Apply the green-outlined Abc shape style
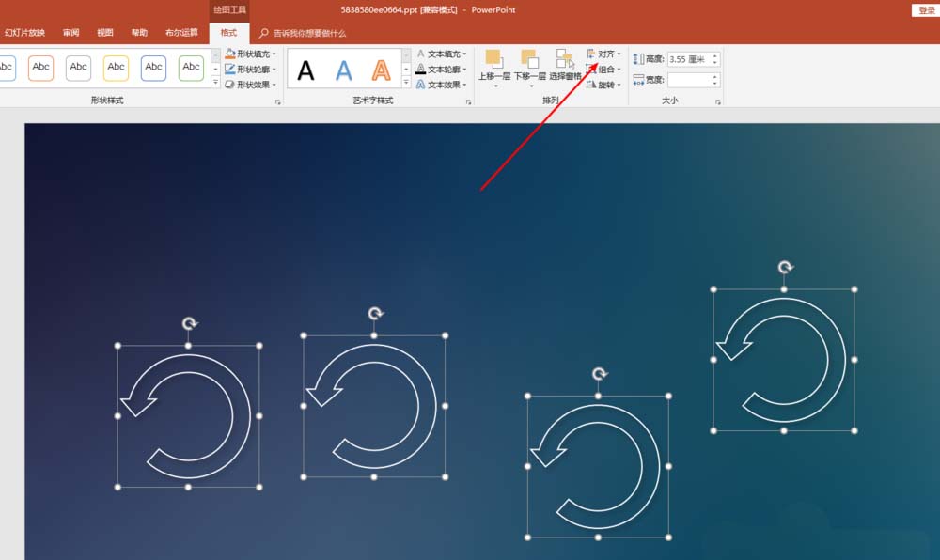 pos(191,68)
